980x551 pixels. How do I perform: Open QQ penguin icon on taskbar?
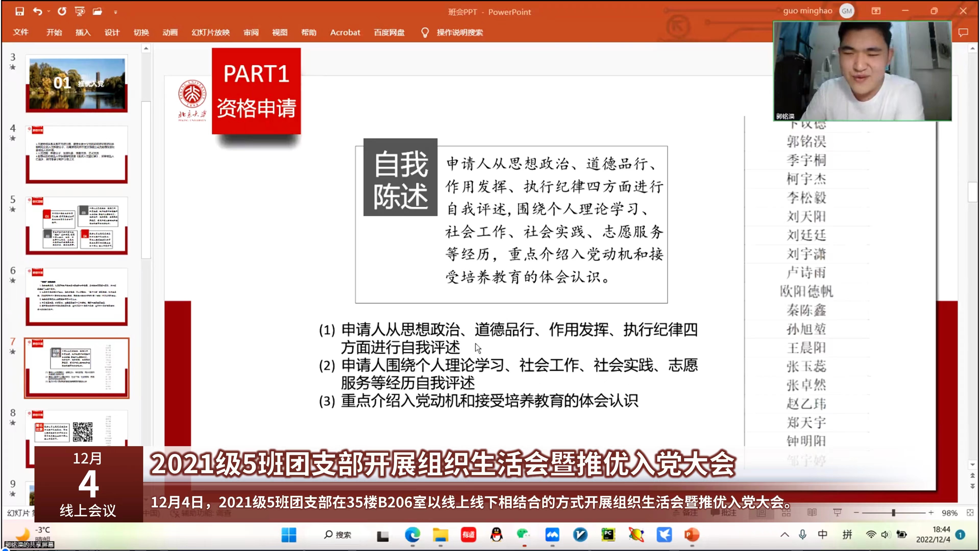pos(496,535)
